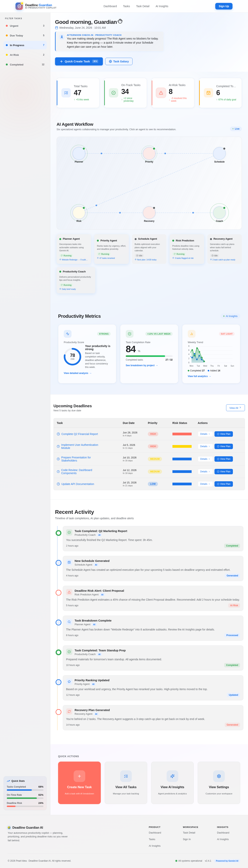
Task: Open the Dashboard nav item
Action: click(110, 6)
